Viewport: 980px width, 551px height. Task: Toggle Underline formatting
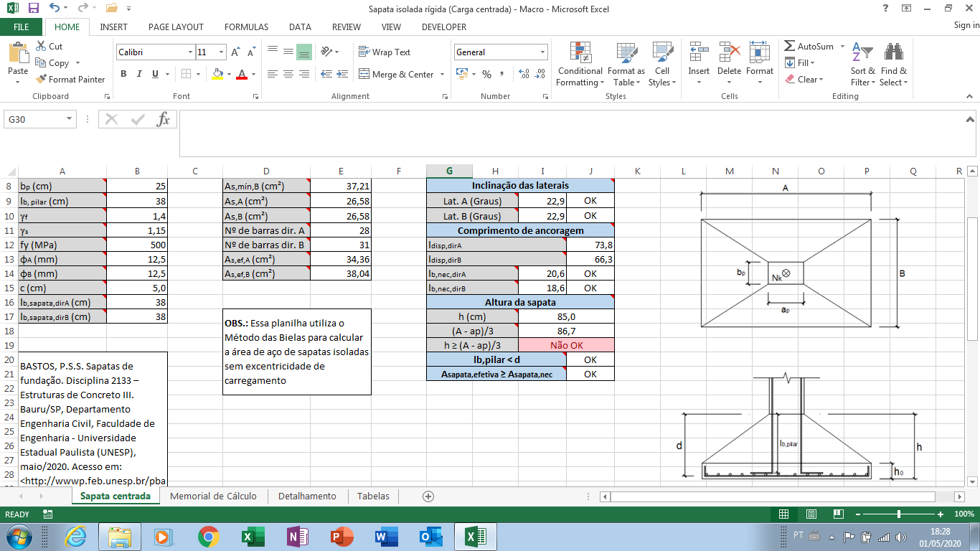(x=155, y=74)
